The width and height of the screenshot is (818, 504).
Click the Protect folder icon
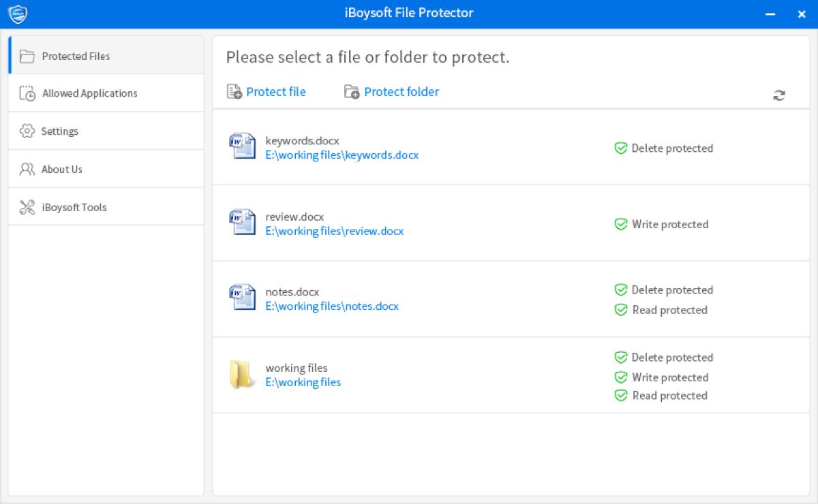coord(352,91)
